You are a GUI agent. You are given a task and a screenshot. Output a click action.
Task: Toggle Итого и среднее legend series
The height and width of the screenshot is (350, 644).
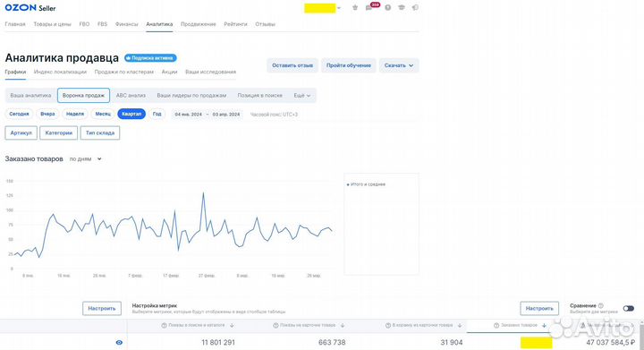pos(367,184)
